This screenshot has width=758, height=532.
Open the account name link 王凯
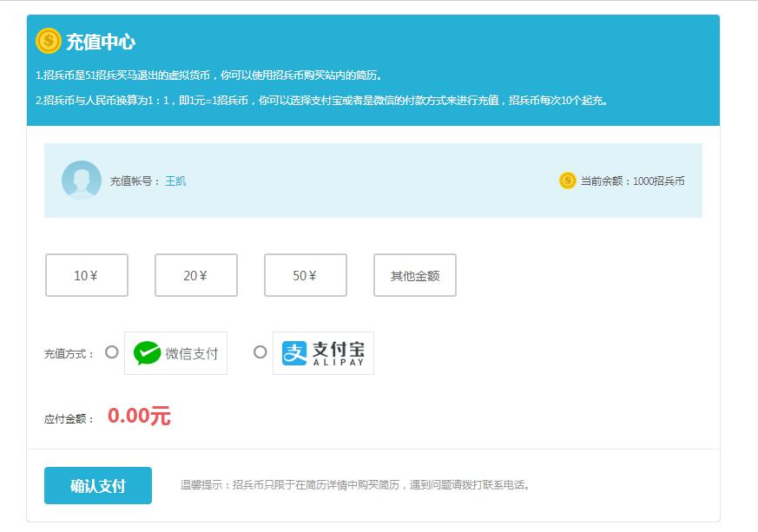pyautogui.click(x=175, y=181)
